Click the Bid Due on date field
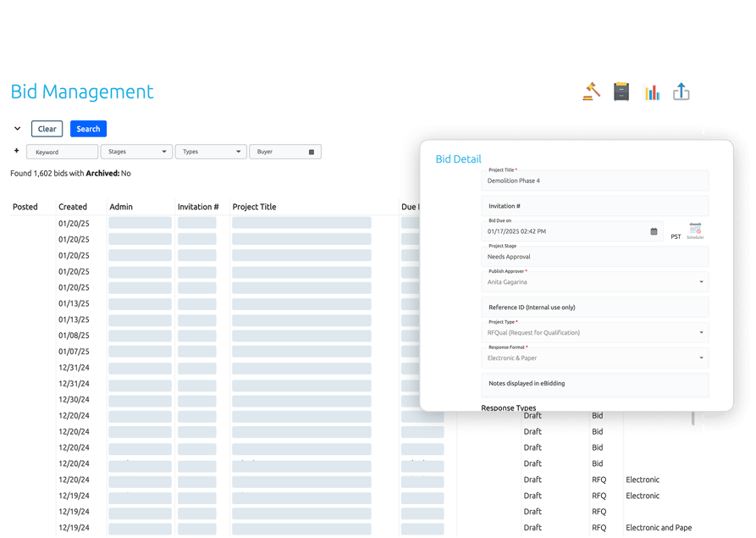This screenshot has width=756, height=538. tap(571, 231)
